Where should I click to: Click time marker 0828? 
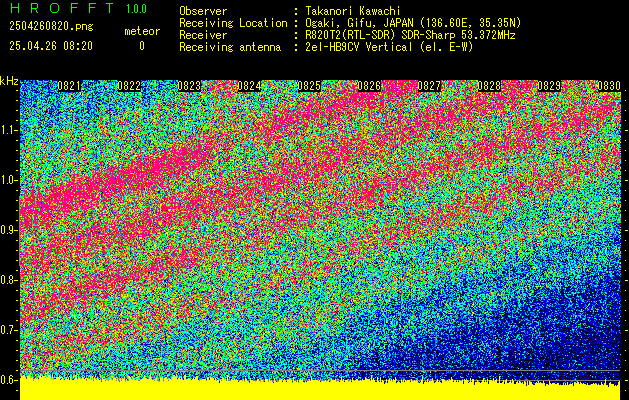489,86
